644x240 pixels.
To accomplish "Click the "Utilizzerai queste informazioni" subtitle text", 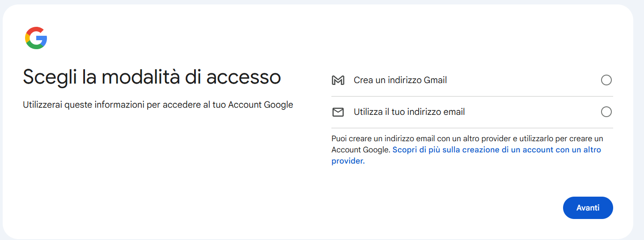I will click(158, 105).
